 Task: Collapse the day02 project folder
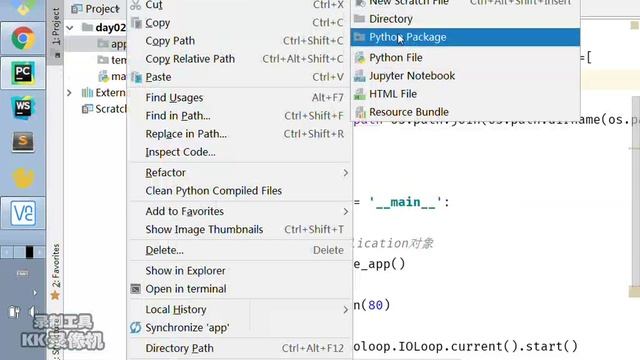click(x=70, y=28)
